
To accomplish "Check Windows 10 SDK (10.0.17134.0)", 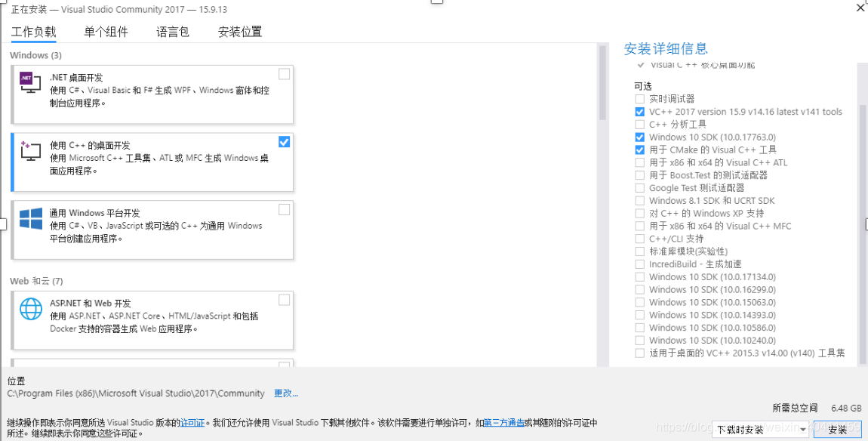I will click(639, 277).
